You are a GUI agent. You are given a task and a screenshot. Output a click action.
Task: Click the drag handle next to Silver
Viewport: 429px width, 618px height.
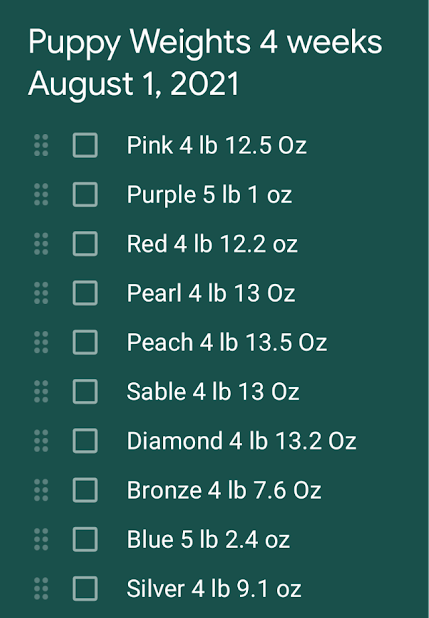click(x=41, y=589)
